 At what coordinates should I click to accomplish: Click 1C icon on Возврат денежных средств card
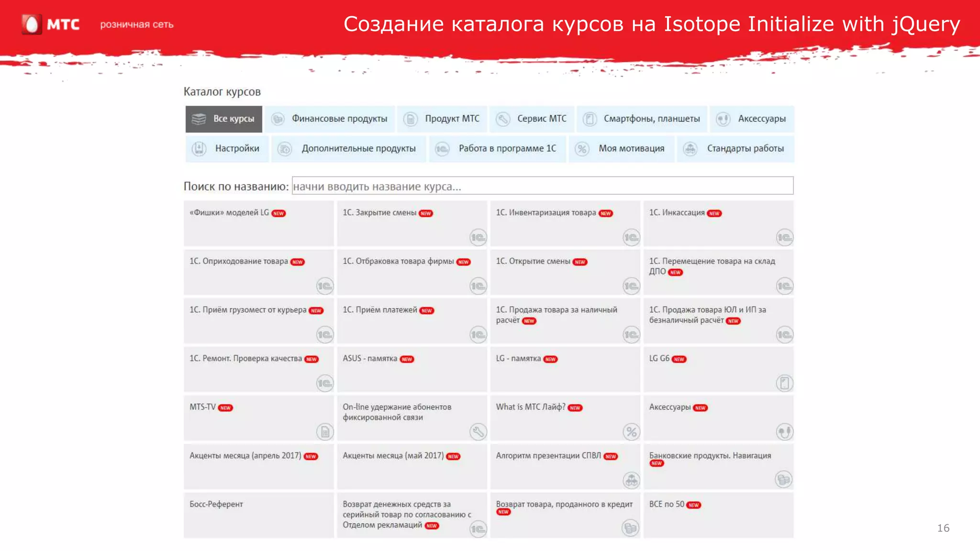(x=478, y=529)
